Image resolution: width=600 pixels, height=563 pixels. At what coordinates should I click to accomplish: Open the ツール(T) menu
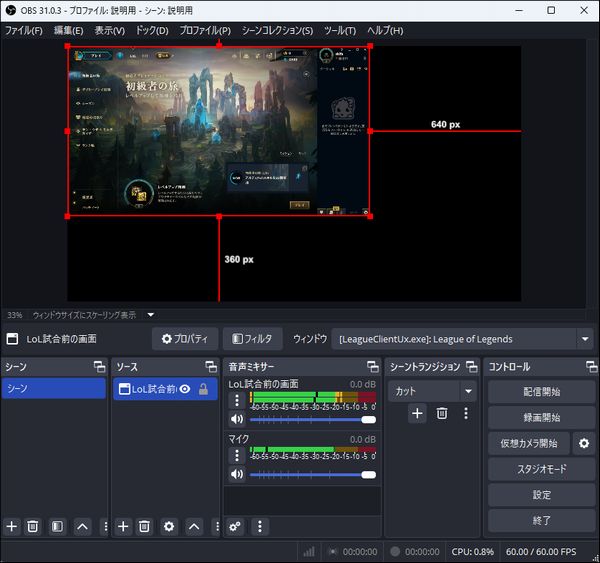340,31
